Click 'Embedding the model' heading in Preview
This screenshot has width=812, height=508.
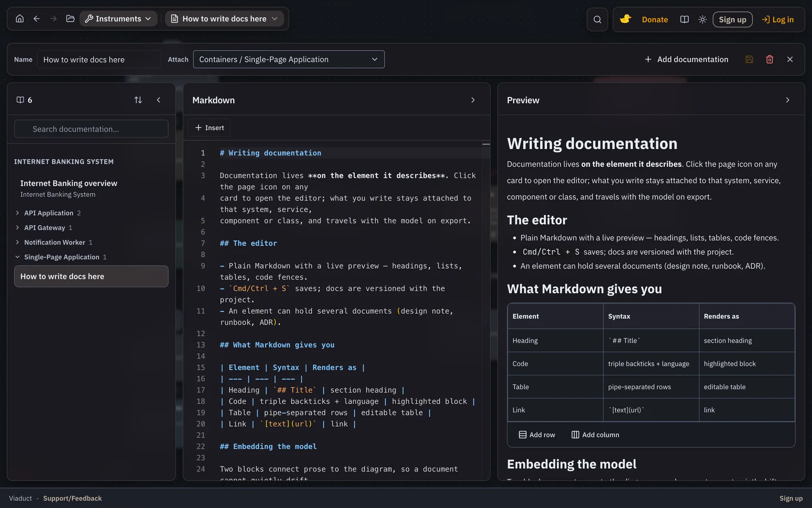[572, 464]
